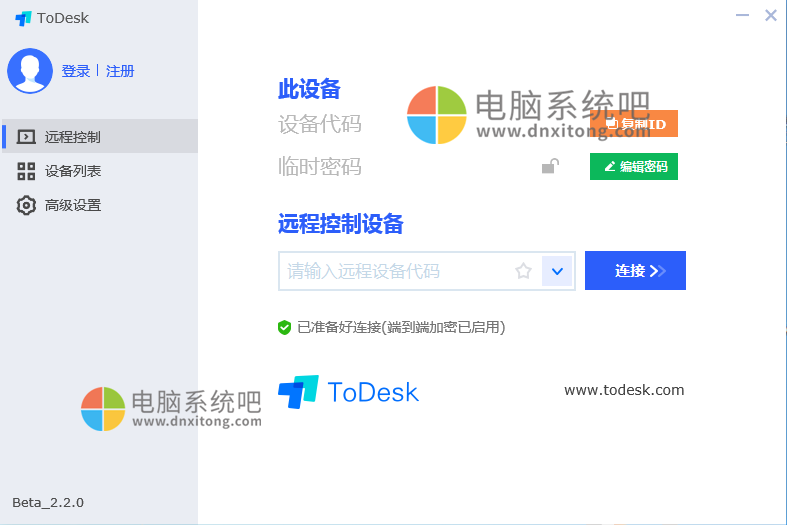The height and width of the screenshot is (525, 787).
Task: Click the green 编辑密码 button
Action: point(633,166)
